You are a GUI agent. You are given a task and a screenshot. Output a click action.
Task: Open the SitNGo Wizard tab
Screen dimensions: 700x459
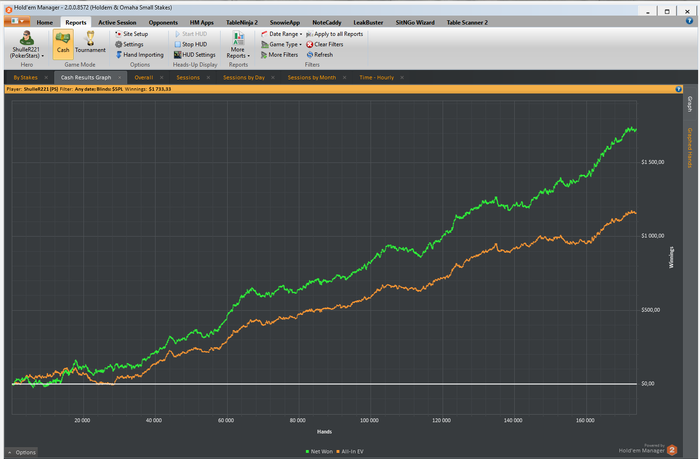(x=415, y=22)
